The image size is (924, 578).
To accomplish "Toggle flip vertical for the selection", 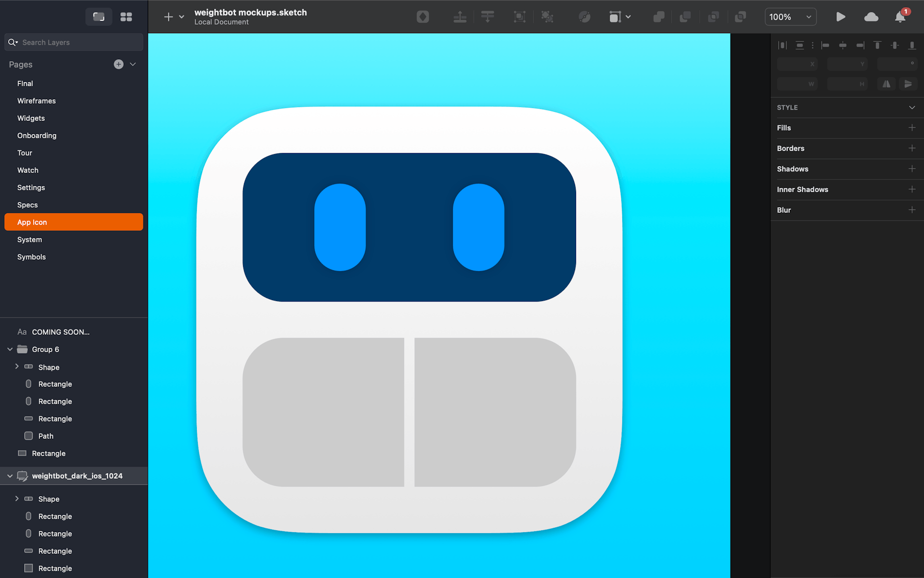I will coord(909,84).
